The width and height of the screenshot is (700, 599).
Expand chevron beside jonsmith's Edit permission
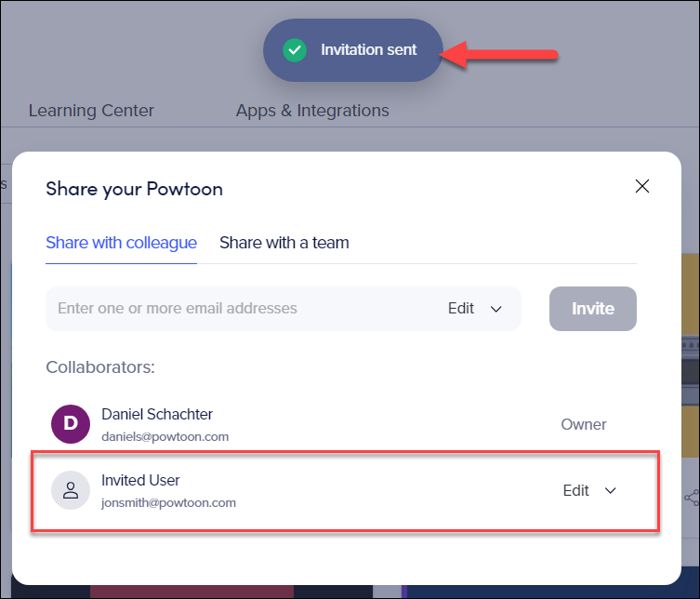coord(610,490)
